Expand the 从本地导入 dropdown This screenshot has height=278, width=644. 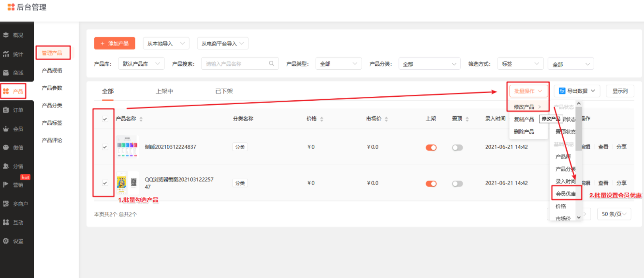point(166,44)
